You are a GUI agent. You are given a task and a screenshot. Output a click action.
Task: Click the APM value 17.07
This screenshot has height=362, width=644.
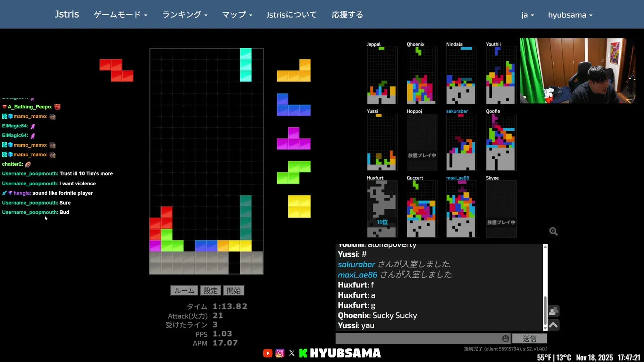(225, 343)
